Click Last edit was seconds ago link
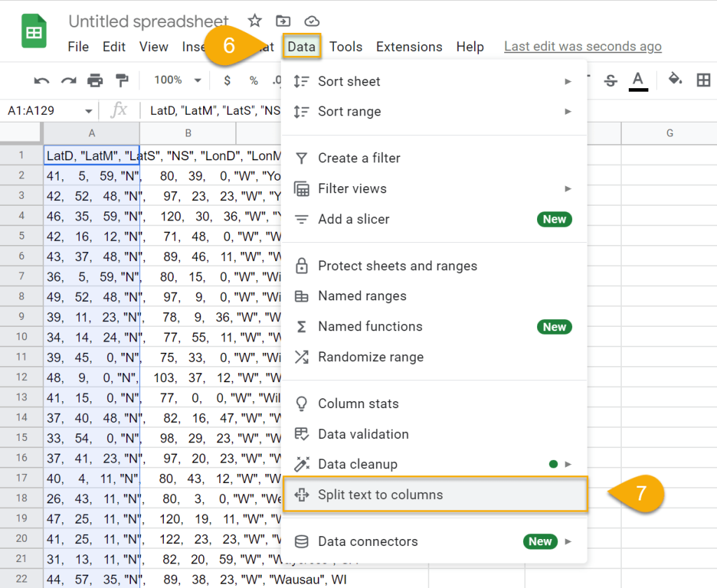Screen dimensions: 717x588 tap(582, 47)
